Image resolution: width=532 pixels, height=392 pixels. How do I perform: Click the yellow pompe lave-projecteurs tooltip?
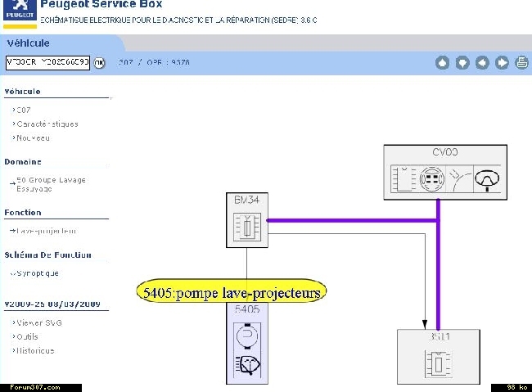[232, 291]
